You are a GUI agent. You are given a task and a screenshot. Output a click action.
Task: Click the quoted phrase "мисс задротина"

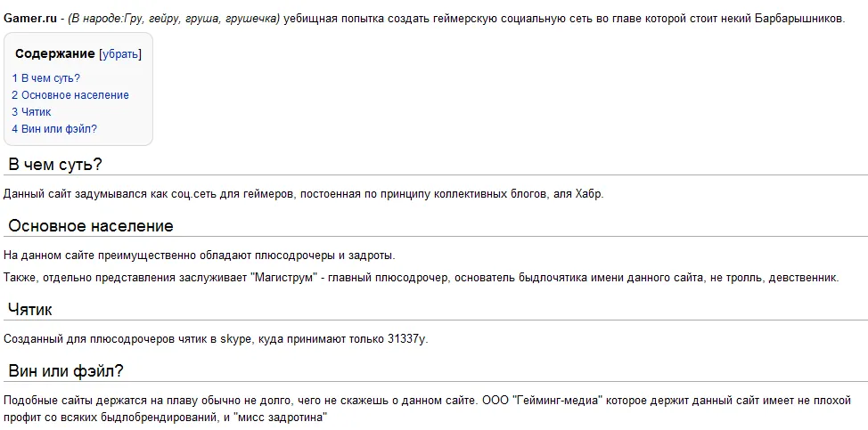pos(283,417)
